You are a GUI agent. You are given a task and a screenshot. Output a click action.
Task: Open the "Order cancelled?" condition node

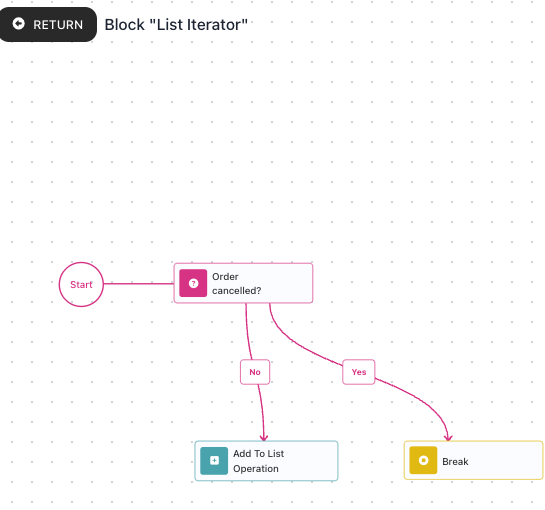click(243, 283)
